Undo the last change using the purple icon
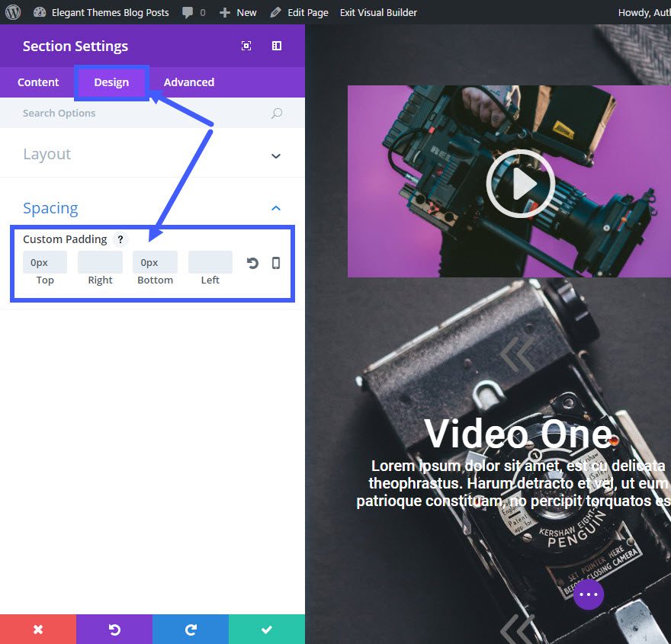Screen dimensions: 671x644 [114, 629]
